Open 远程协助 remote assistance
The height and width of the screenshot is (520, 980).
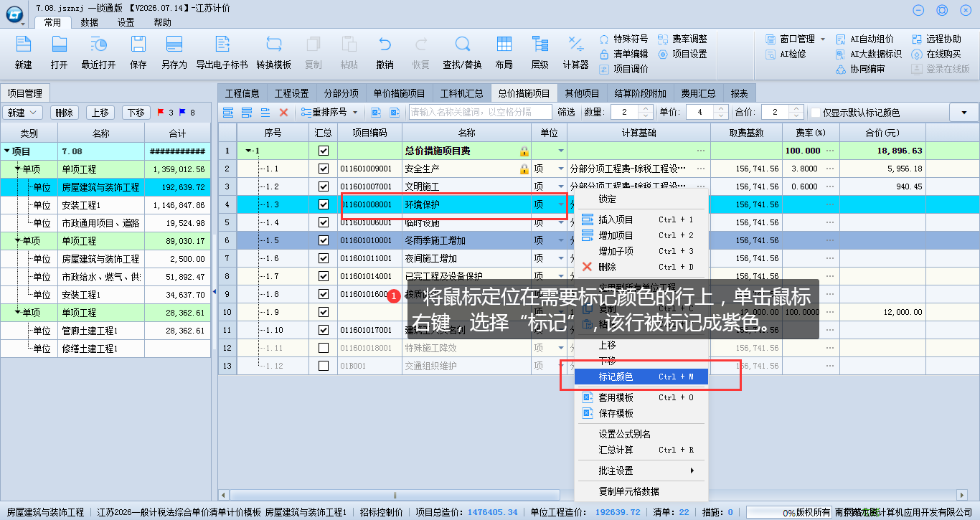click(936, 39)
